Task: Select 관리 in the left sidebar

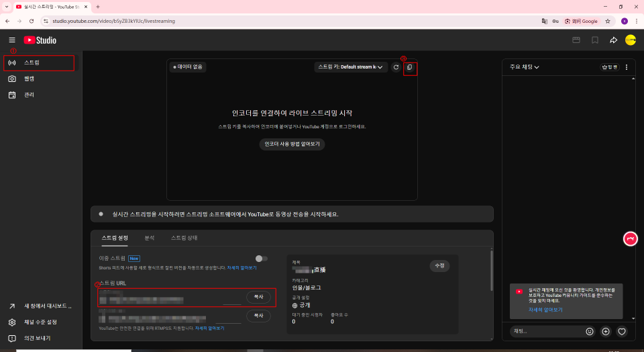Action: pos(29,95)
